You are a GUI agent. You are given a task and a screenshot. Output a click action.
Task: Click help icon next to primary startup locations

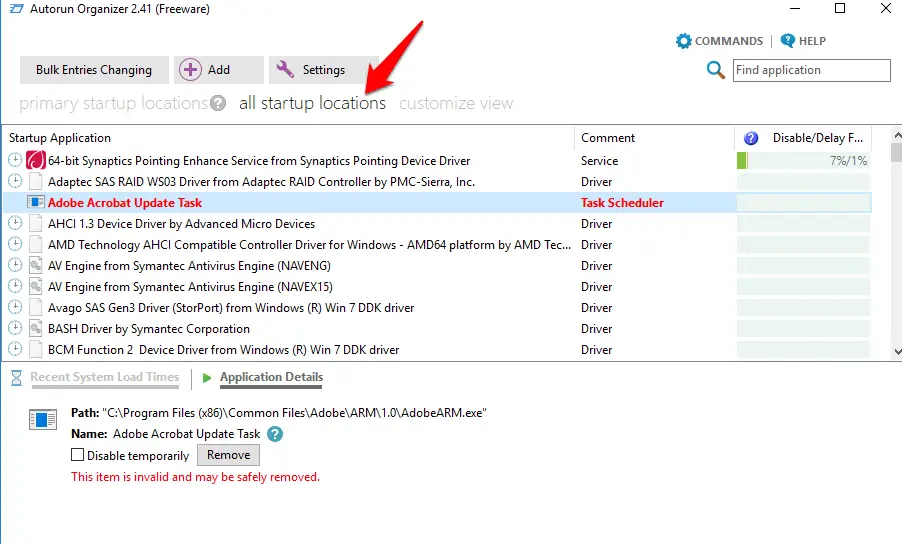coord(218,103)
